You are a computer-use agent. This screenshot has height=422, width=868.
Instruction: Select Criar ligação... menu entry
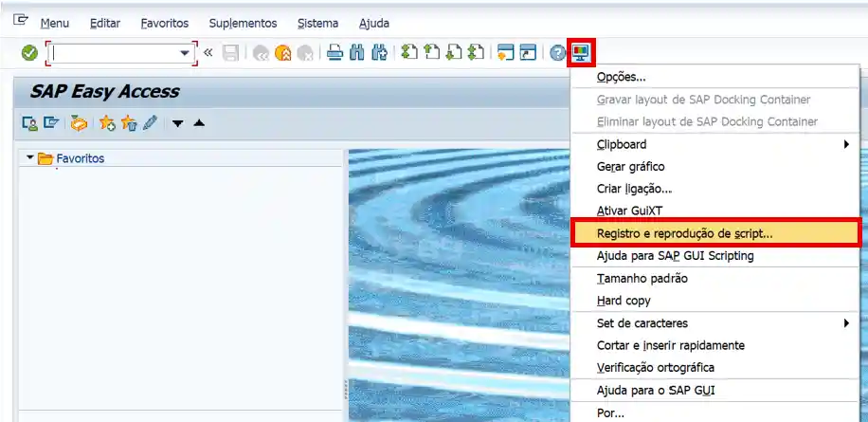coord(715,189)
